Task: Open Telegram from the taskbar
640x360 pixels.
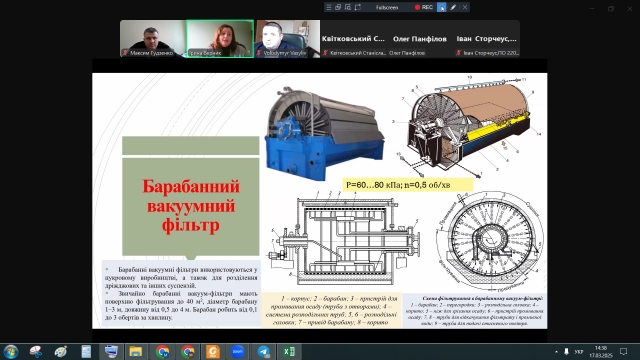Action: [264, 351]
